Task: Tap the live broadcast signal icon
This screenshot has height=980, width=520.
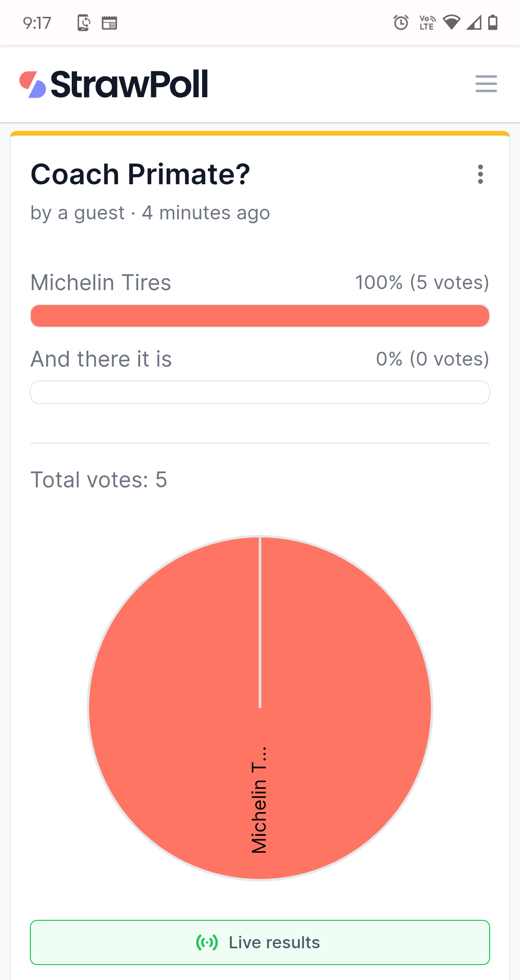Action: 207,942
